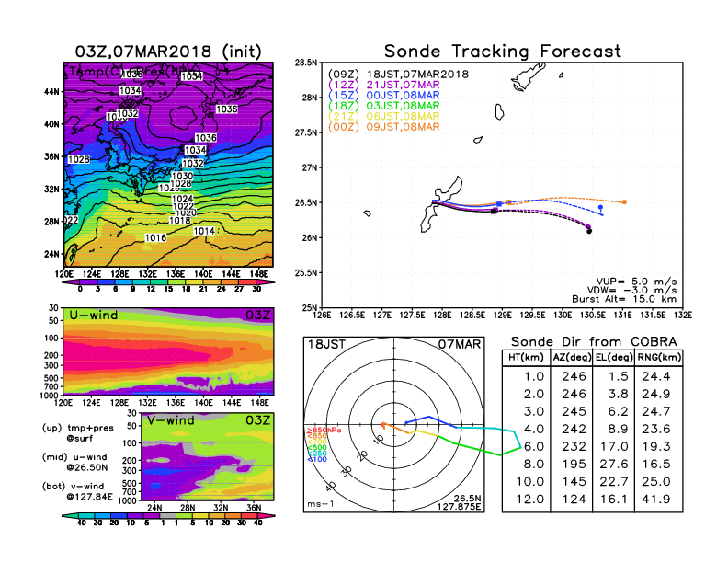This screenshot has height=563, width=728.
Task: Select the yellow (21Z) 06JST,08MAR legend entry
Action: tap(384, 117)
